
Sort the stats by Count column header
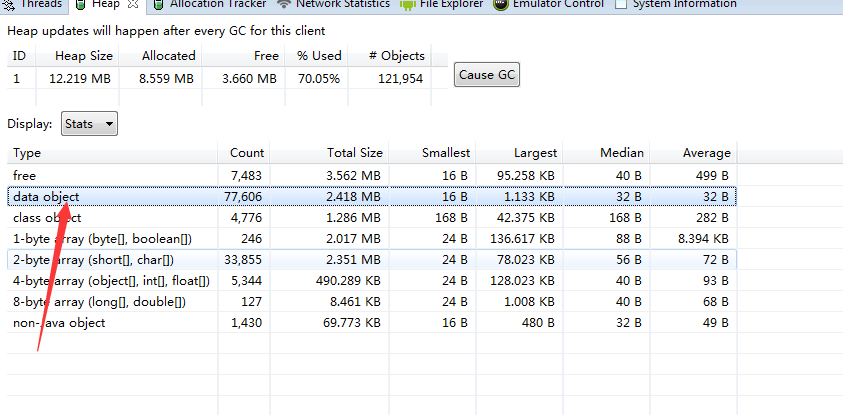click(x=247, y=153)
